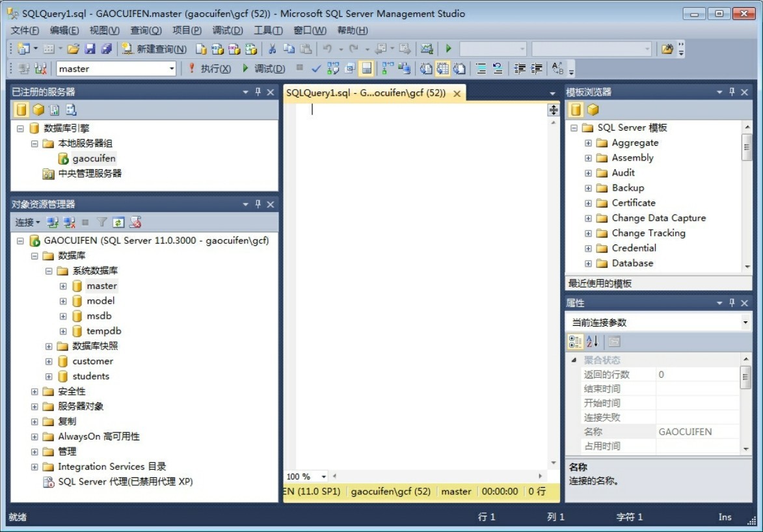Click Disconnect icon in Object Explorer

[x=69, y=222]
